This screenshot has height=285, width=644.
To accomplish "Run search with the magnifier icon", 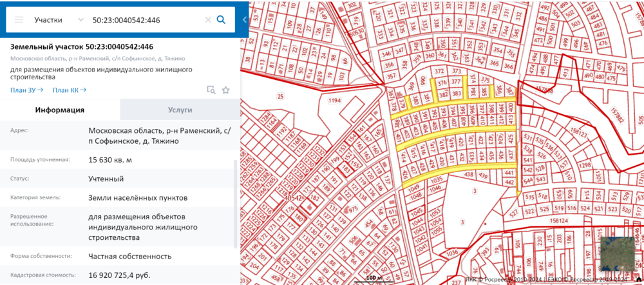I will tap(222, 20).
